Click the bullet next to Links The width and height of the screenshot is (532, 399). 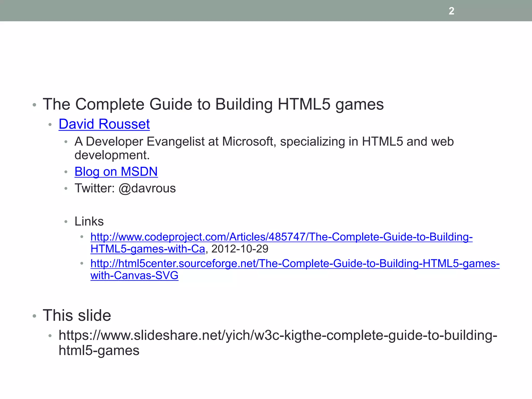point(66,222)
